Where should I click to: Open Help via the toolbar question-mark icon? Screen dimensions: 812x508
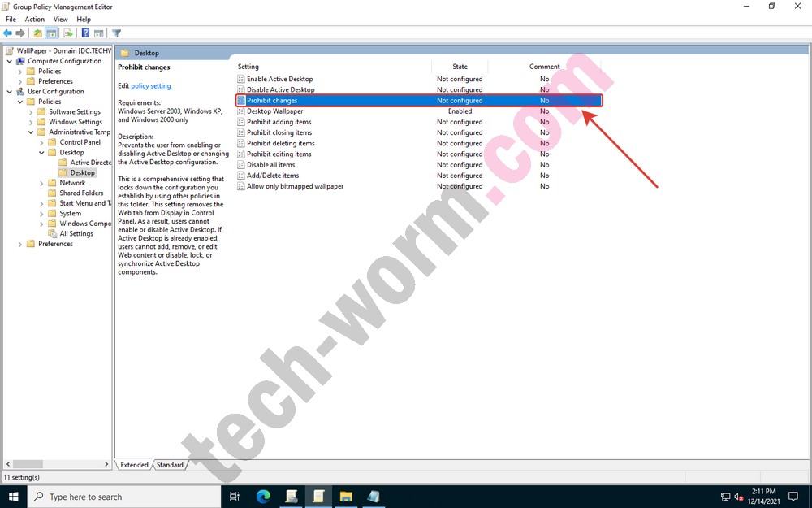[85, 33]
